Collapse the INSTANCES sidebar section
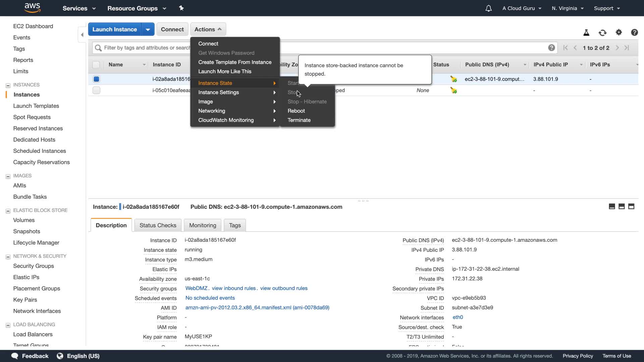This screenshot has height=362, width=644. coord(8,85)
